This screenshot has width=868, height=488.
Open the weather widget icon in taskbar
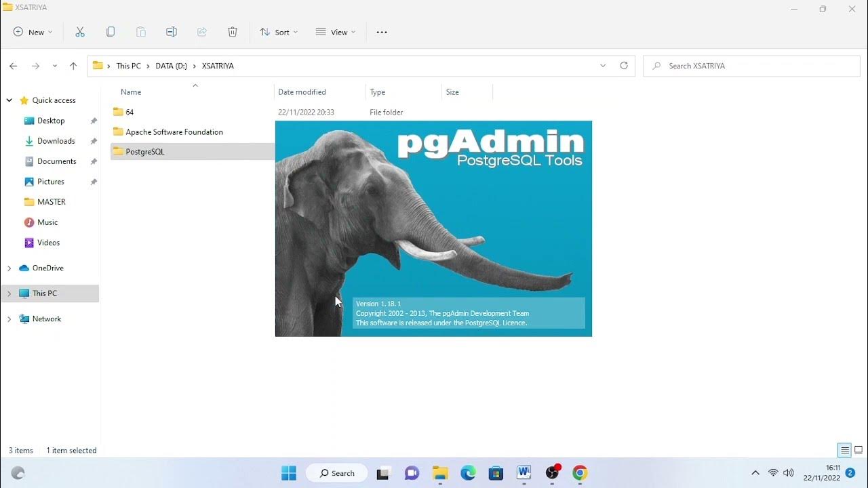click(x=18, y=473)
